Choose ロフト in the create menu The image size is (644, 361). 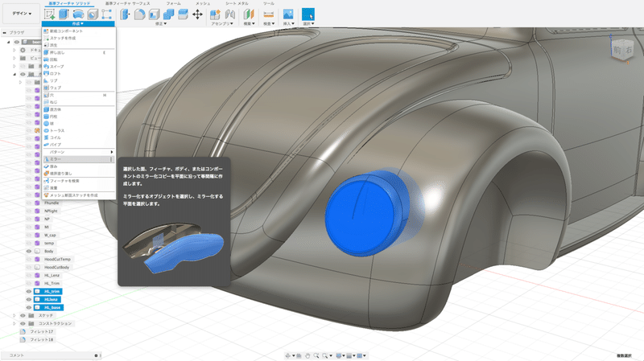pyautogui.click(x=78, y=73)
